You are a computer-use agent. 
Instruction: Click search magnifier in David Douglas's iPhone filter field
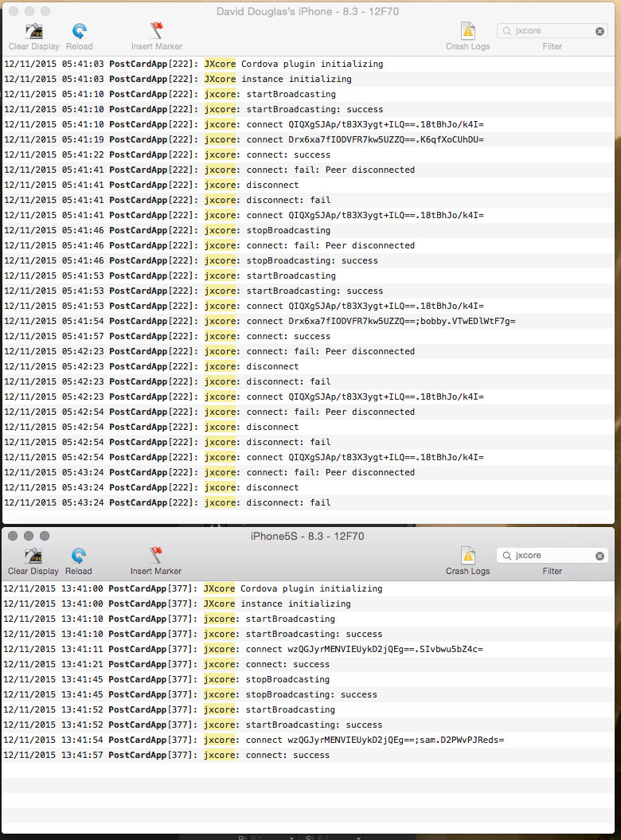tap(506, 31)
